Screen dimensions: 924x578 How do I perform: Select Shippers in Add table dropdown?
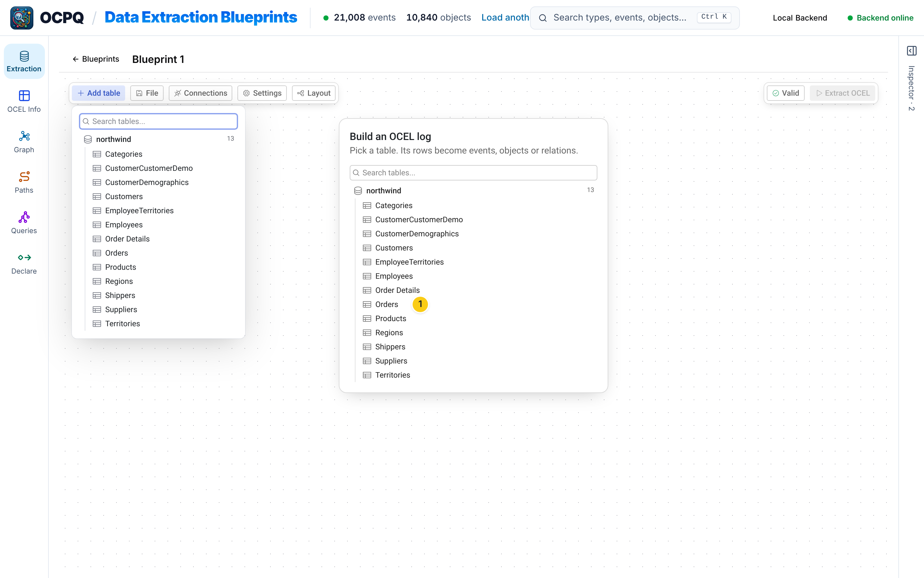coord(163,295)
